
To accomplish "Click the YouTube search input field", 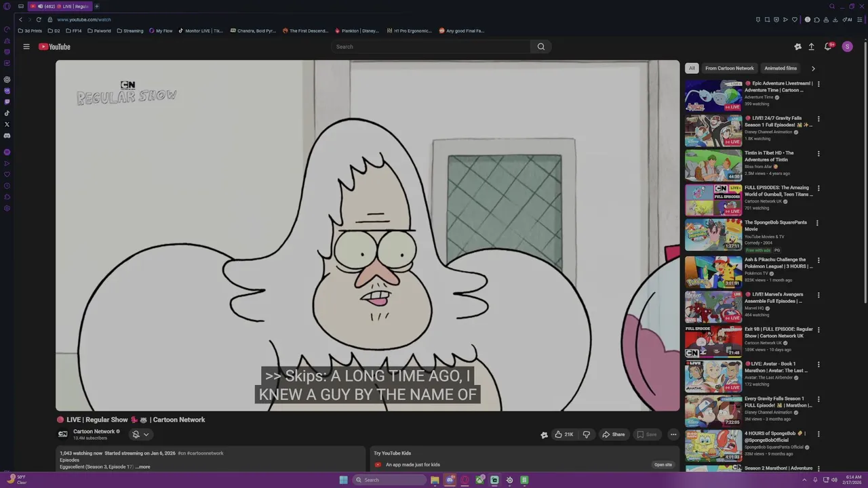I will click(x=431, y=47).
